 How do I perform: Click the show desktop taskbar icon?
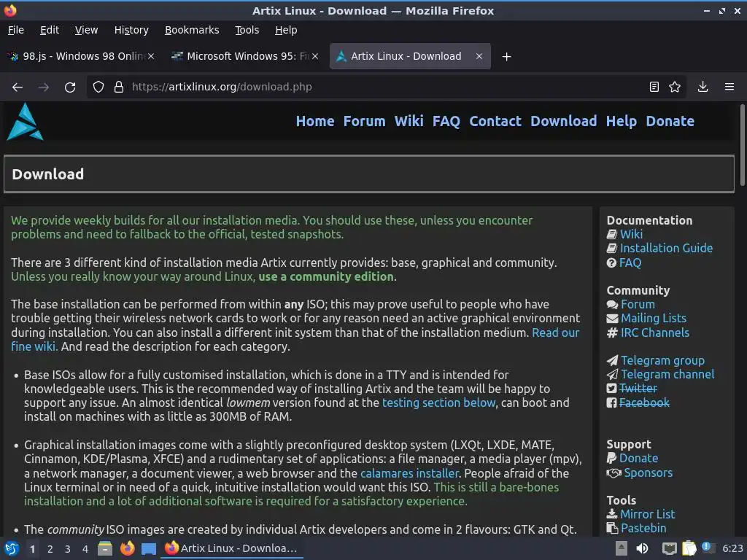tap(149, 549)
